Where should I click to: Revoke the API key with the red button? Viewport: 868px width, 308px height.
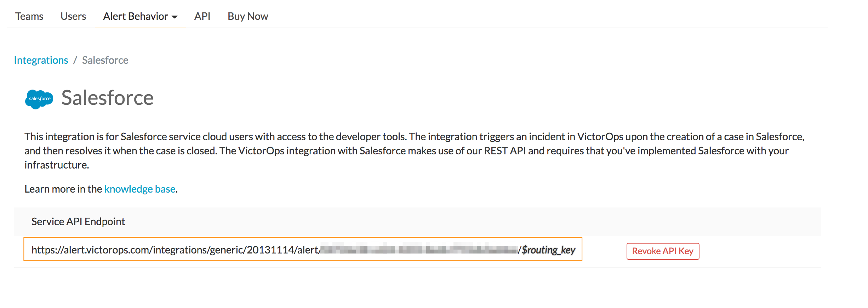(663, 251)
